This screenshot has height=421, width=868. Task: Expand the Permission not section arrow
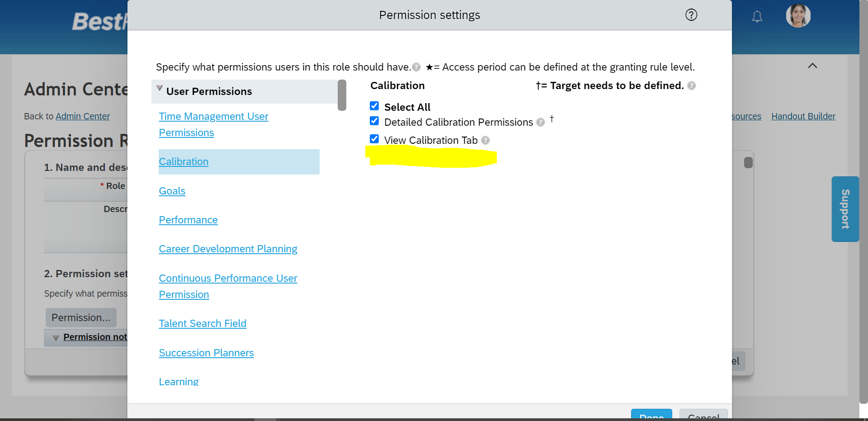click(56, 338)
